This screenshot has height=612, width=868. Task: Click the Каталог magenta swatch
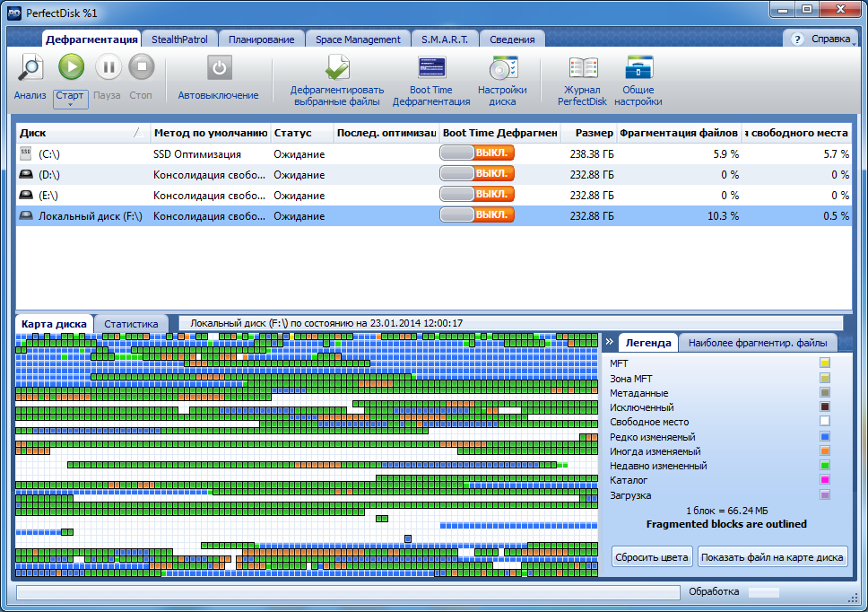click(825, 479)
